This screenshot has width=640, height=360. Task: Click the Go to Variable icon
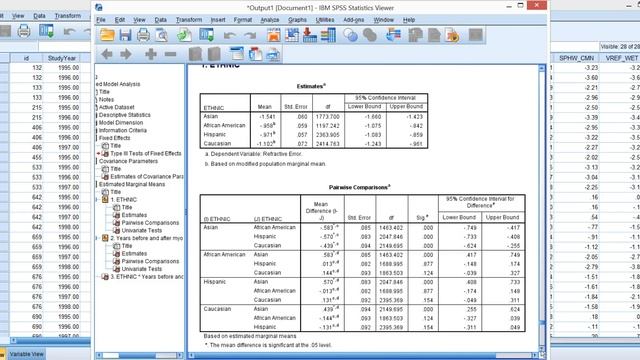310,35
